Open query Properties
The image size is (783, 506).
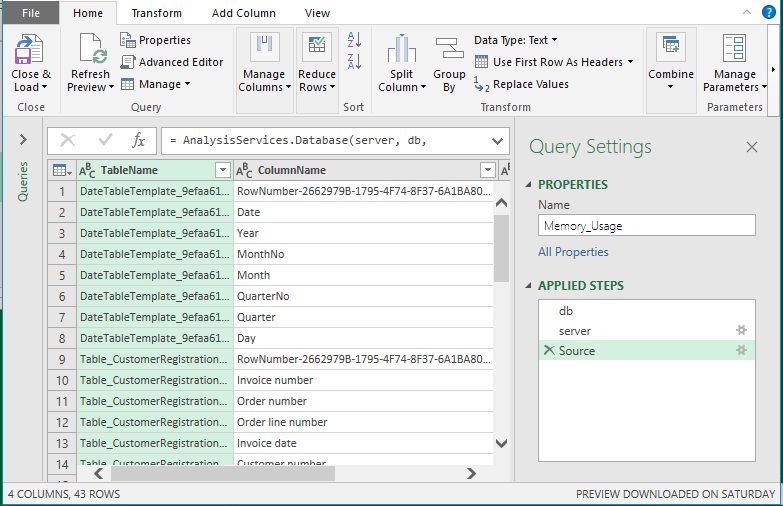pos(155,40)
